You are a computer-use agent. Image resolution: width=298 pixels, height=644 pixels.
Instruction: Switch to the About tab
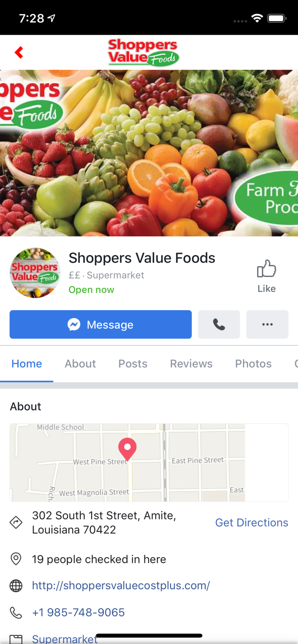coord(80,364)
